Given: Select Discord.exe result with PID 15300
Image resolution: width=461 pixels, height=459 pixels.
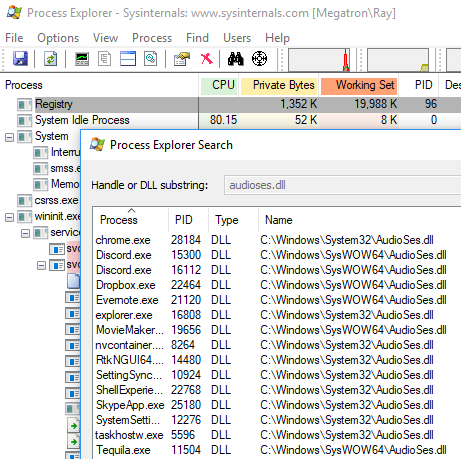Looking at the screenshot, I should pyautogui.click(x=277, y=255).
